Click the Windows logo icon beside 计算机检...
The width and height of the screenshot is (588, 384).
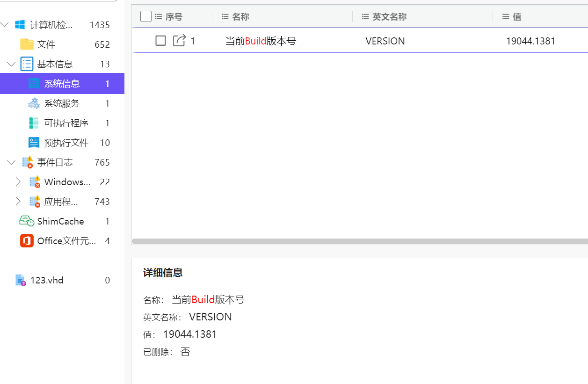20,25
